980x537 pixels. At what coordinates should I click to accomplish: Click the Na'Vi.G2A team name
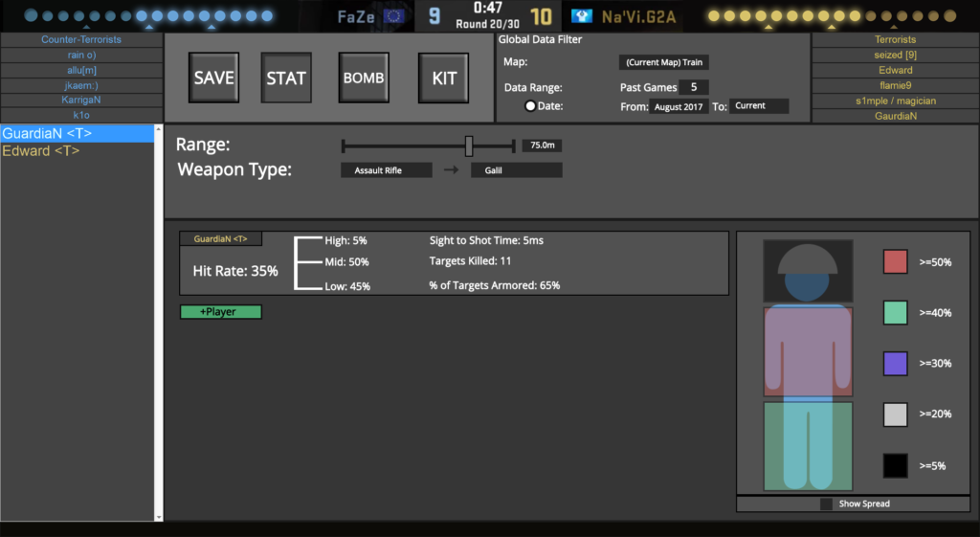pyautogui.click(x=638, y=17)
